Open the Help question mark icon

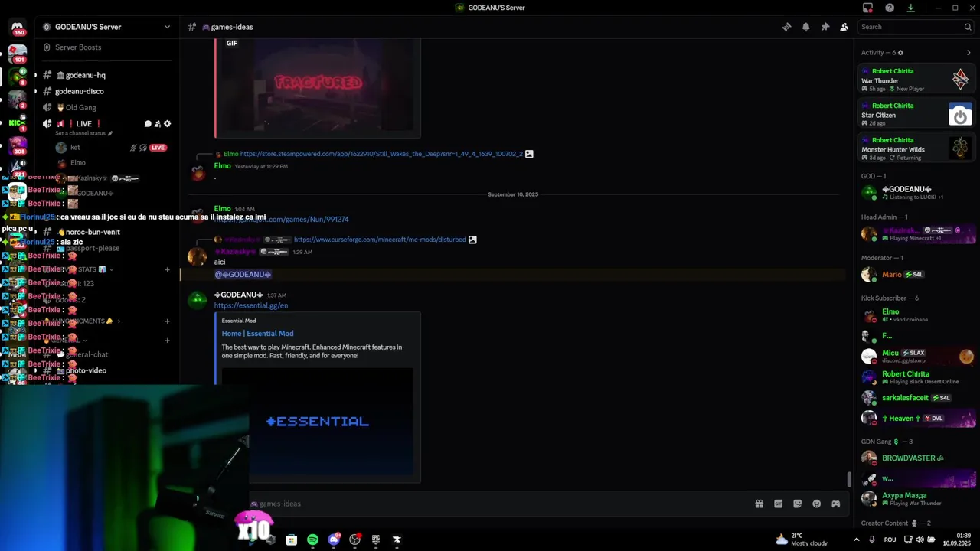[x=890, y=8]
